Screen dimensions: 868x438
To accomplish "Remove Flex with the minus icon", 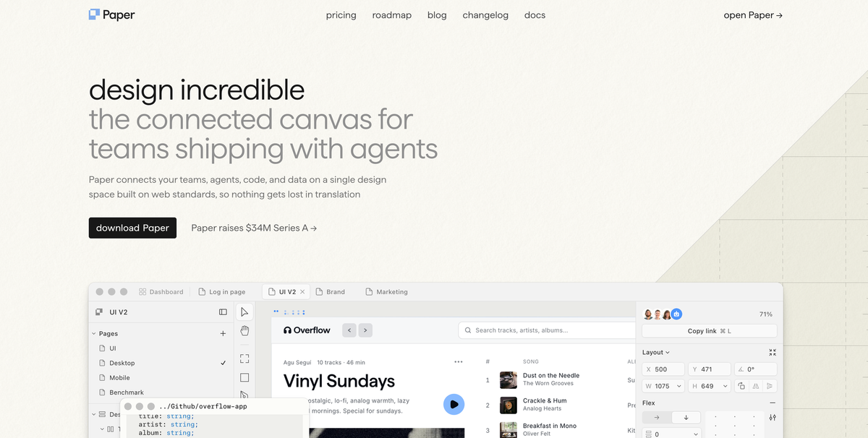I will click(x=773, y=403).
